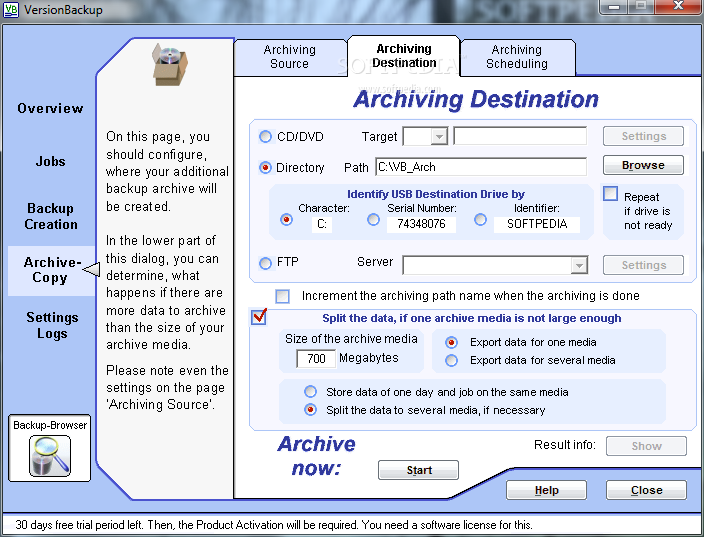Identify USB drive by Identifier option
This screenshot has width=704, height=537.
point(480,220)
